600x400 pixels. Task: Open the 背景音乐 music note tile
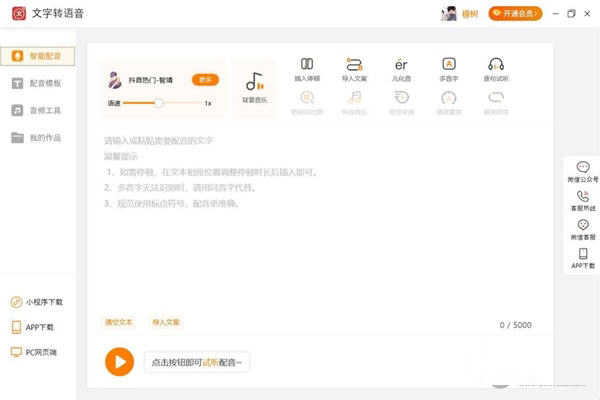tap(254, 88)
